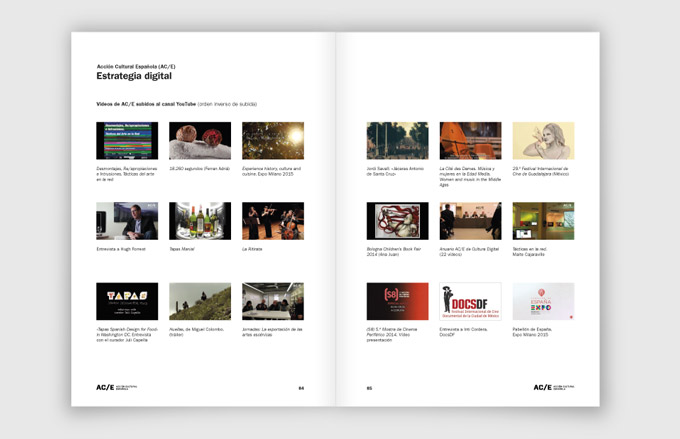Click the DOCSDF logo thumbnail
Viewport: 680px width, 439px height.
pos(470,301)
